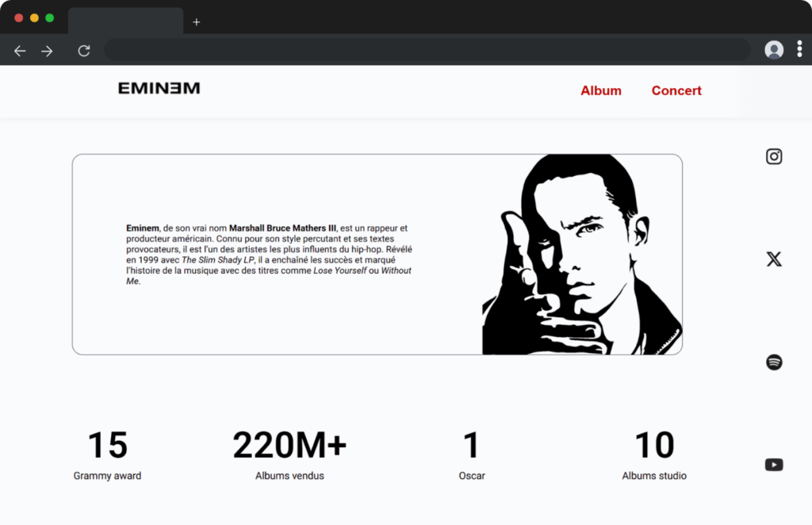Click the X (Twitter) icon in sidebar
812x525 pixels.
pyautogui.click(x=774, y=259)
